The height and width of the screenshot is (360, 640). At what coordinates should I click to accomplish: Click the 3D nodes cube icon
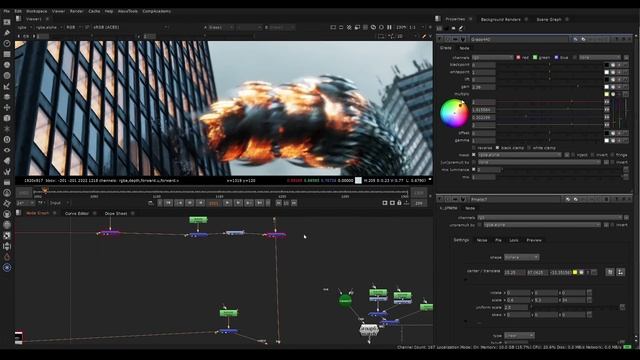tap(7, 118)
